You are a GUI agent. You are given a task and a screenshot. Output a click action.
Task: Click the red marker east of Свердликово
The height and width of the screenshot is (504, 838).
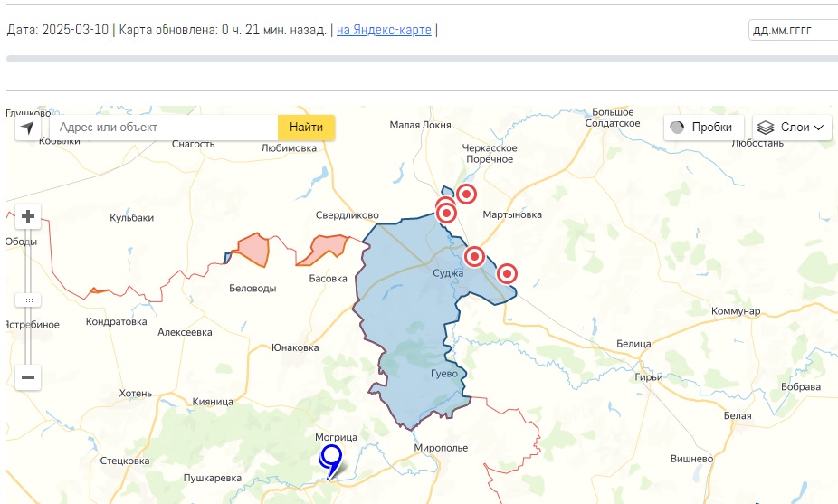(446, 214)
